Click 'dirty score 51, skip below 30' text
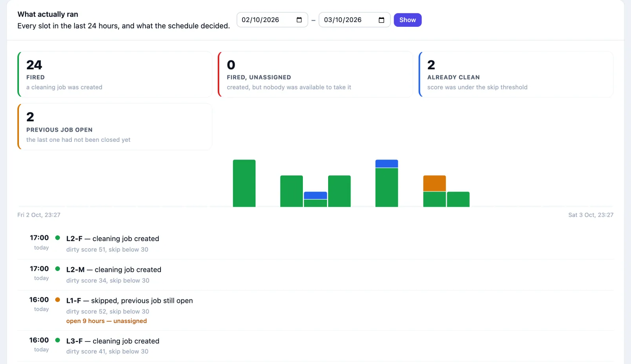631x364 pixels. (x=107, y=249)
